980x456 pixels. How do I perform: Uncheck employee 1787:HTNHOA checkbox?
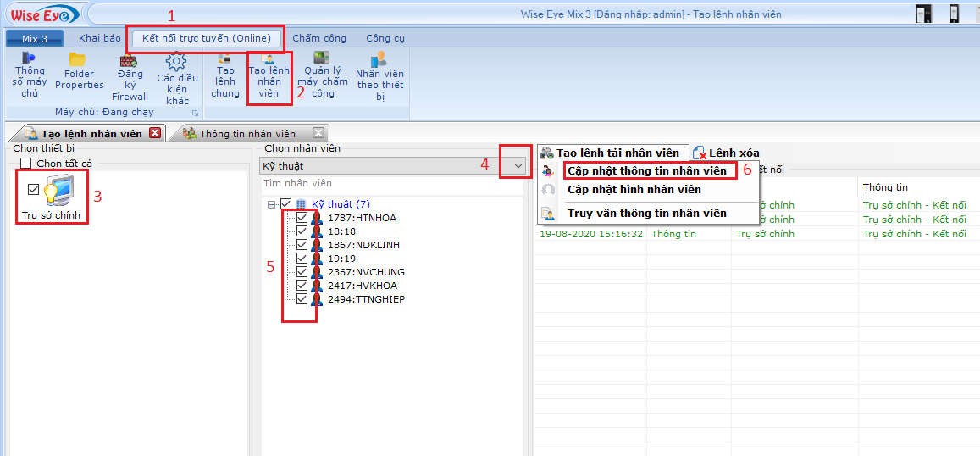click(x=302, y=218)
